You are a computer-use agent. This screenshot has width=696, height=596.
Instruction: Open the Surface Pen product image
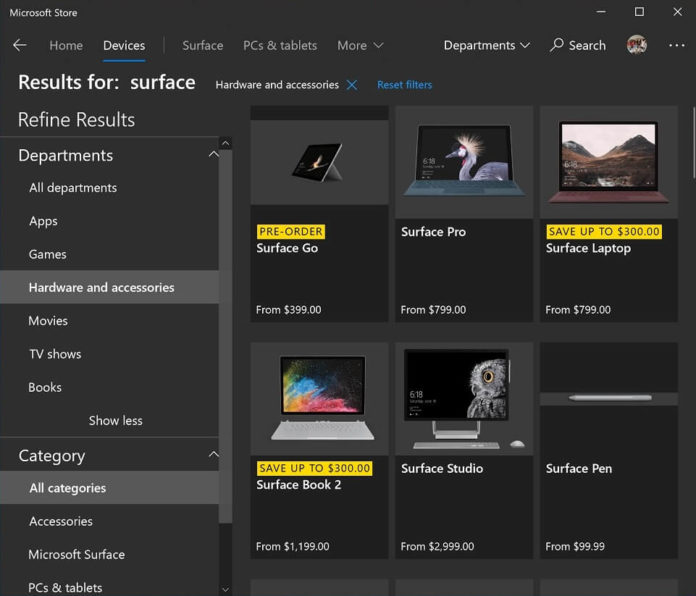tap(609, 398)
